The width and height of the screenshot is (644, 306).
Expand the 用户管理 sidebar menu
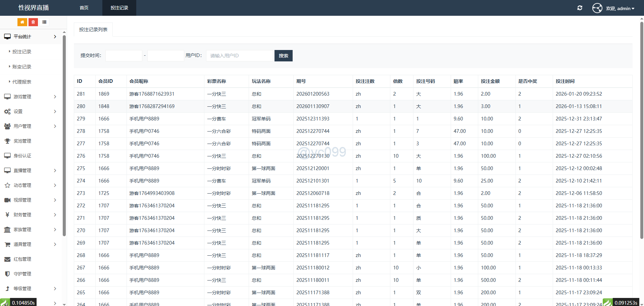[x=31, y=126]
